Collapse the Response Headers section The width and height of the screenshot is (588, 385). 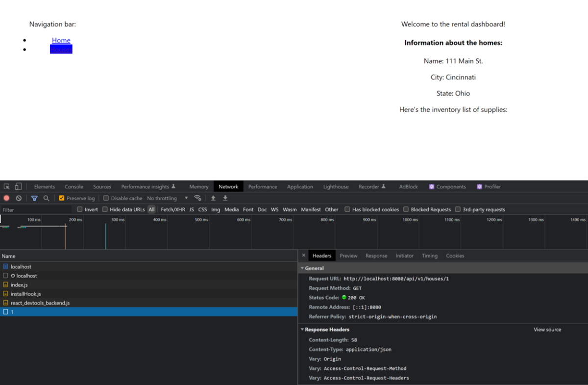(302, 330)
